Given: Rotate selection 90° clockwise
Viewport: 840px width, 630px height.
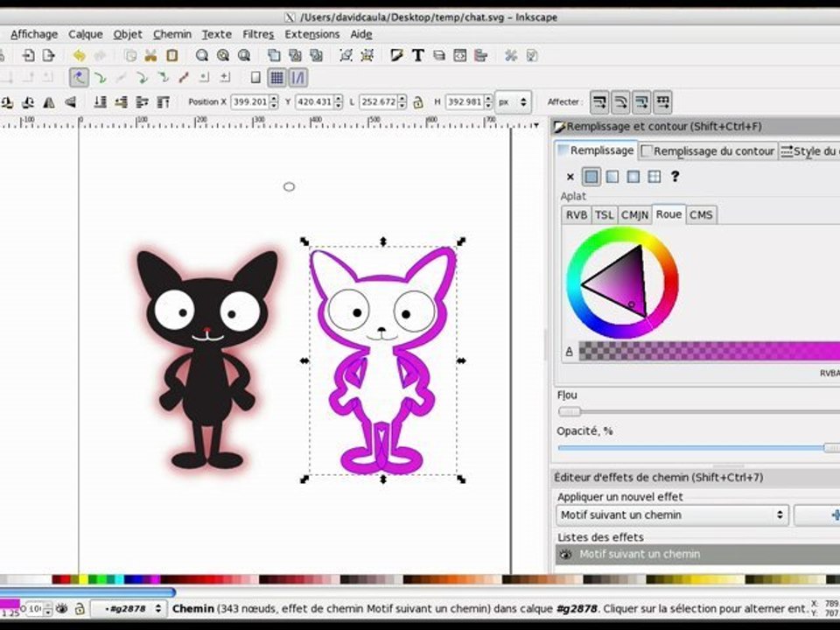Looking at the screenshot, I should pos(28,101).
